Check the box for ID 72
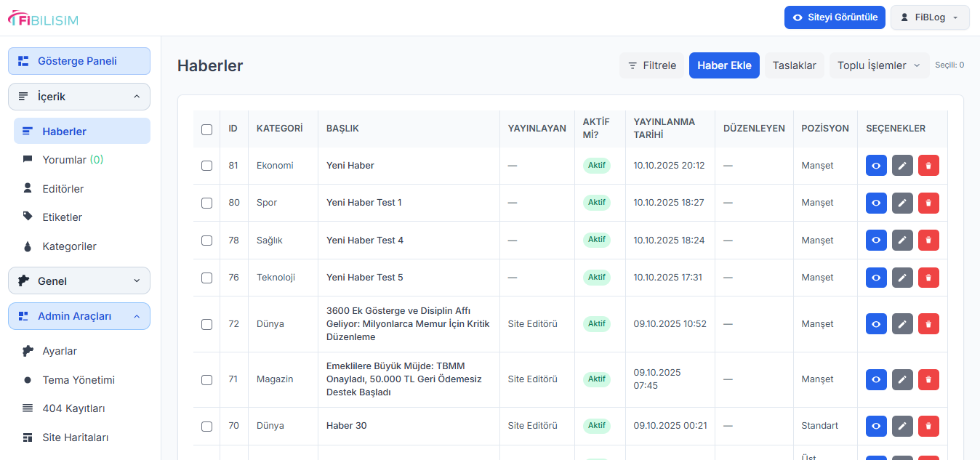Screen dimensions: 980x460 tap(206, 324)
